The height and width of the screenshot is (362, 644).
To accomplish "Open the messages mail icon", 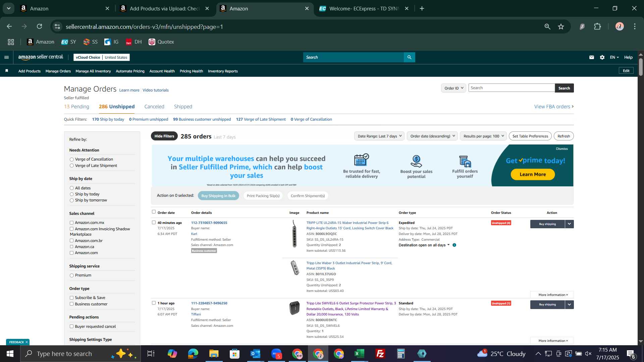I will pyautogui.click(x=592, y=57).
